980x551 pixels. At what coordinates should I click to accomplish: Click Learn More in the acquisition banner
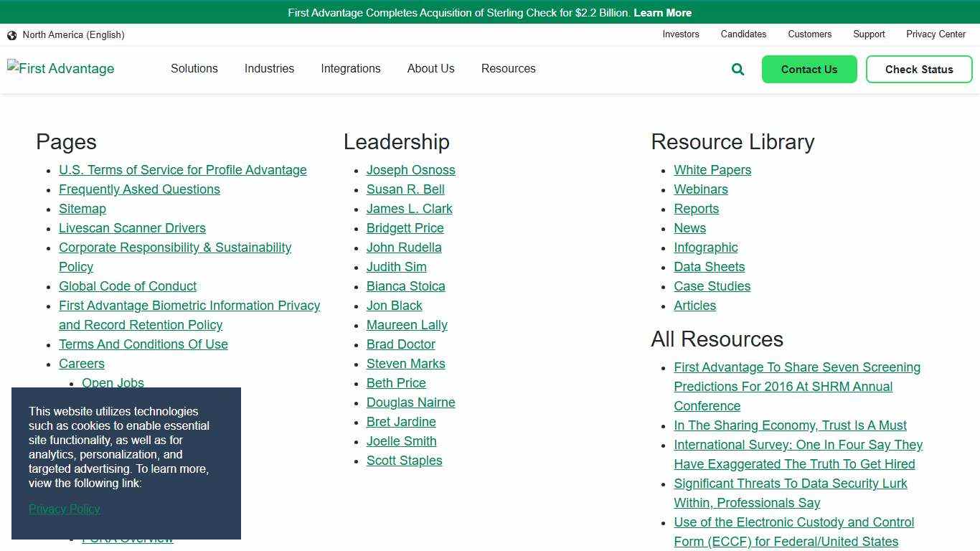pyautogui.click(x=662, y=12)
